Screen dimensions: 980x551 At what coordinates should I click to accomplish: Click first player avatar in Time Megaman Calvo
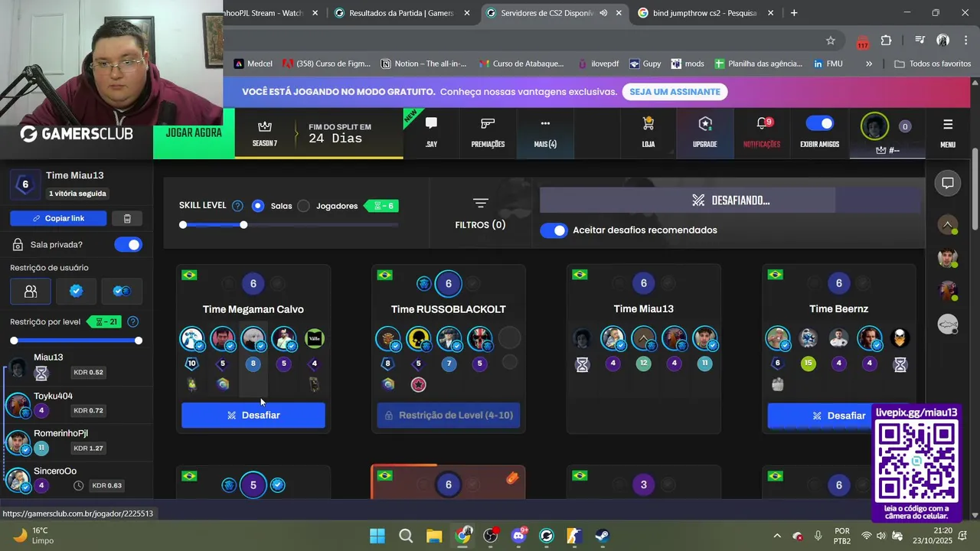coord(192,338)
